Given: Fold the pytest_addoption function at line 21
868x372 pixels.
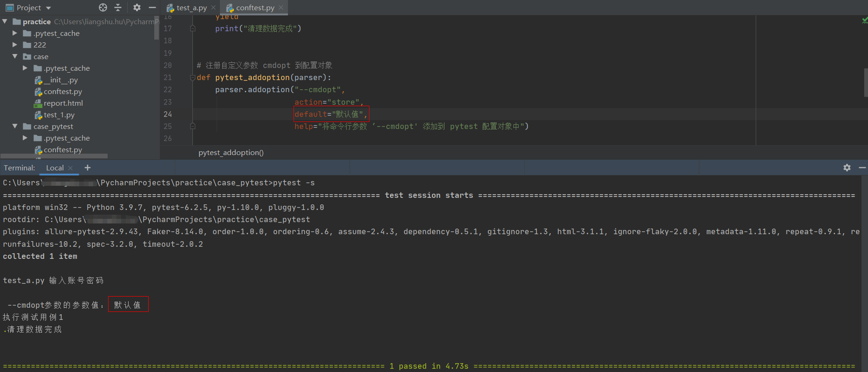Looking at the screenshot, I should click(192, 78).
